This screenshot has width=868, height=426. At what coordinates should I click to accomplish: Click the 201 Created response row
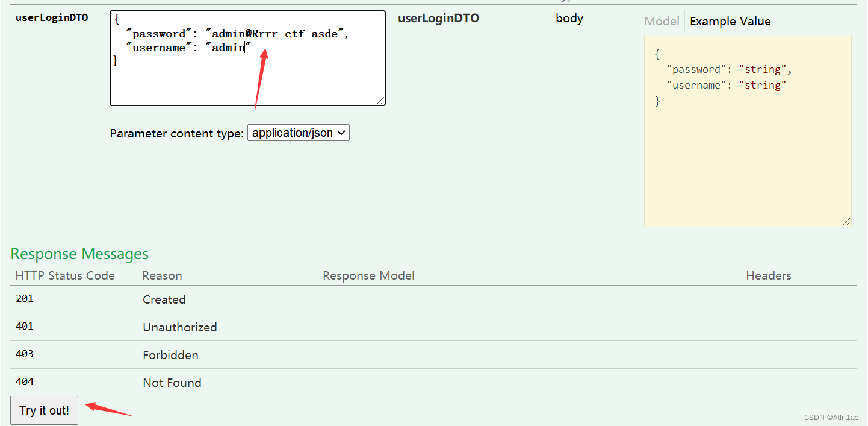[x=164, y=298]
